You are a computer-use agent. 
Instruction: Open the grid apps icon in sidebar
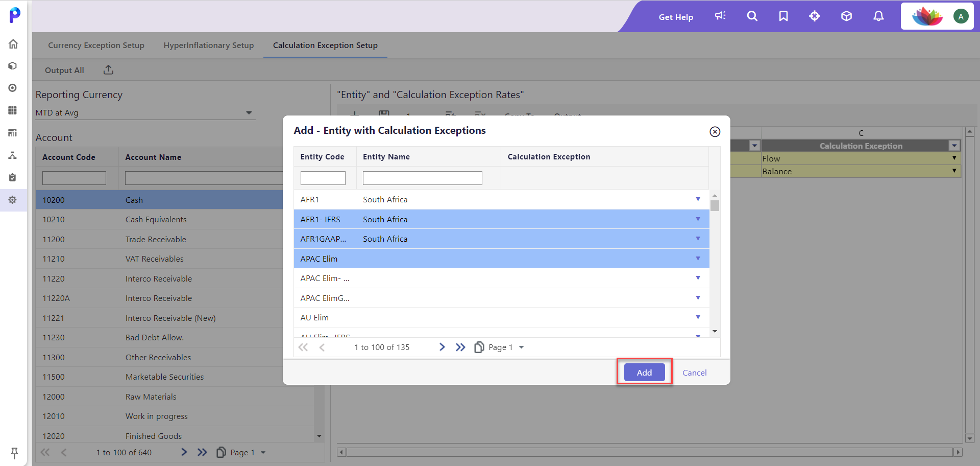13,110
